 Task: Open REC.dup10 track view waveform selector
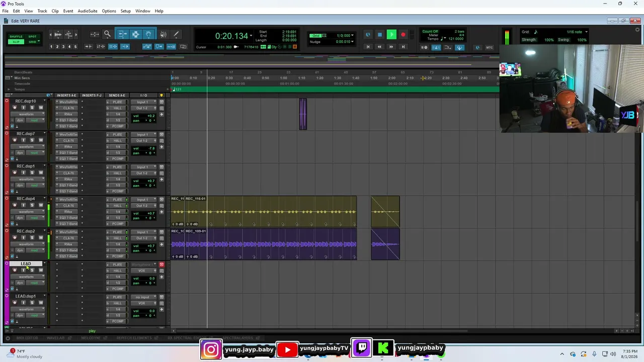tap(29, 114)
